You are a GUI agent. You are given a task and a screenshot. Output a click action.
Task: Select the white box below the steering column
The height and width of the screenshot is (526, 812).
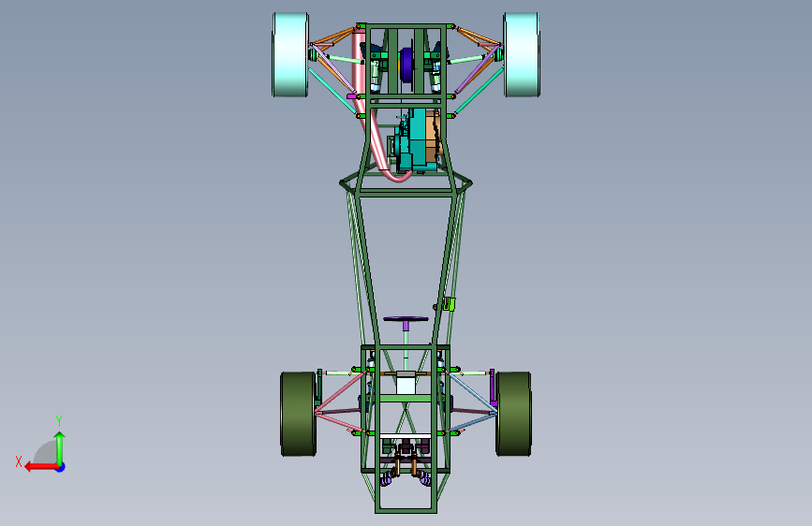click(x=406, y=384)
